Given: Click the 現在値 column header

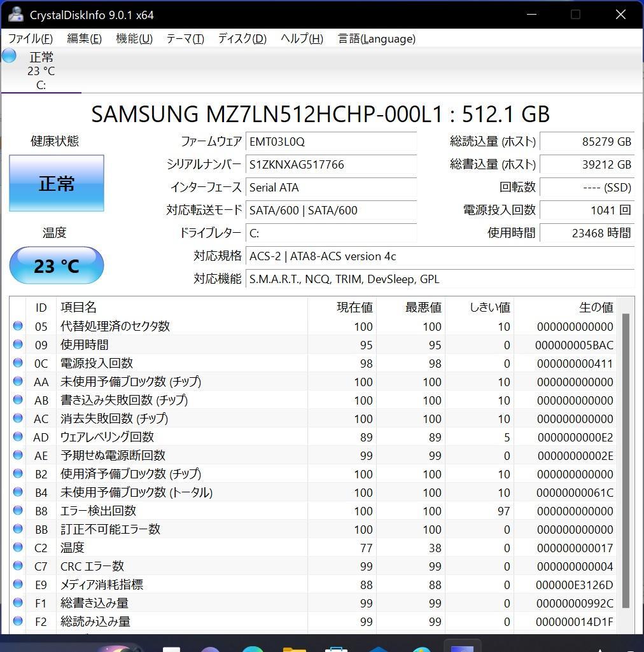Looking at the screenshot, I should pos(342,307).
